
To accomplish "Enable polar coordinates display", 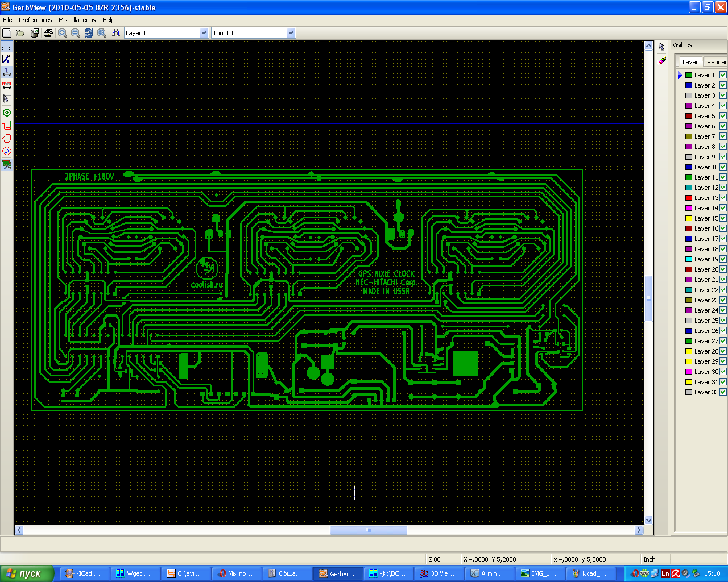I will click(7, 59).
